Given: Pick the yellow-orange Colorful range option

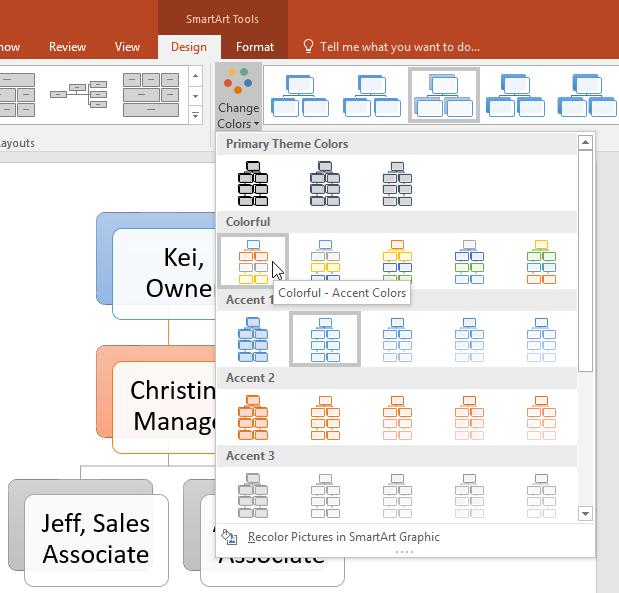Looking at the screenshot, I should pos(396,261).
